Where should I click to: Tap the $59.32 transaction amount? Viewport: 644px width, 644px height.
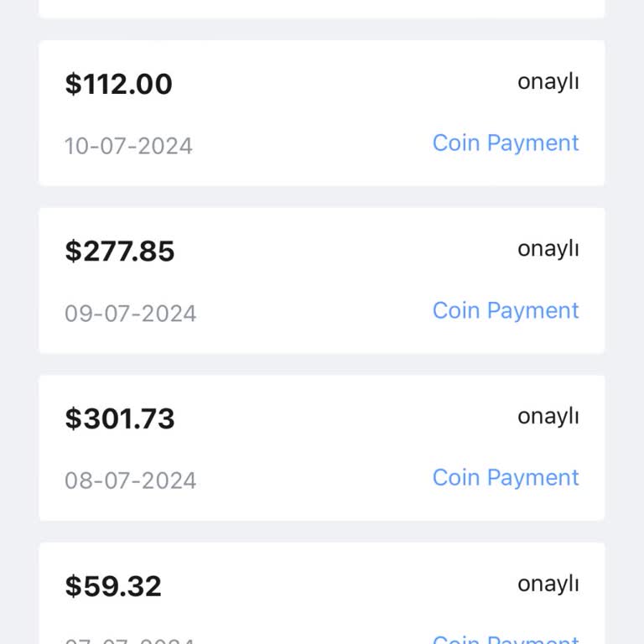112,586
